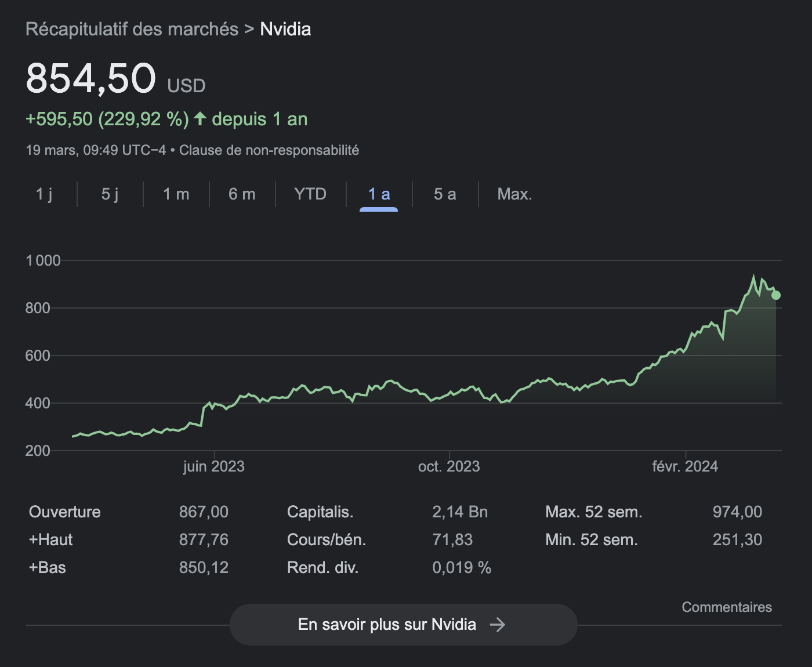Click the USD currency label
Screen dimensions: 812x667
[186, 86]
